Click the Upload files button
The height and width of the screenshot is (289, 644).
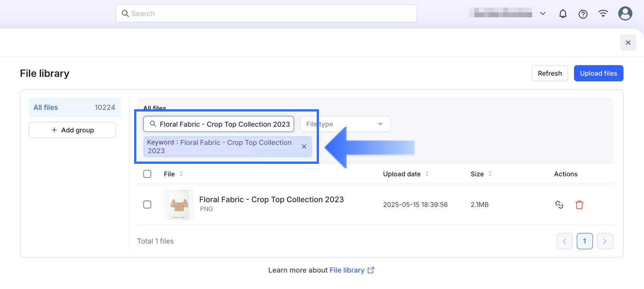[x=598, y=73]
